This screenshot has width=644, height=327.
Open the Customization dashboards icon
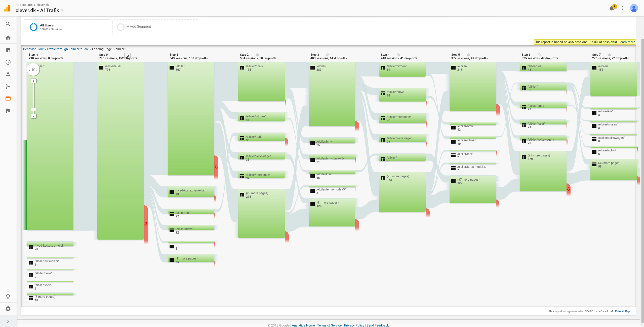(x=8, y=50)
